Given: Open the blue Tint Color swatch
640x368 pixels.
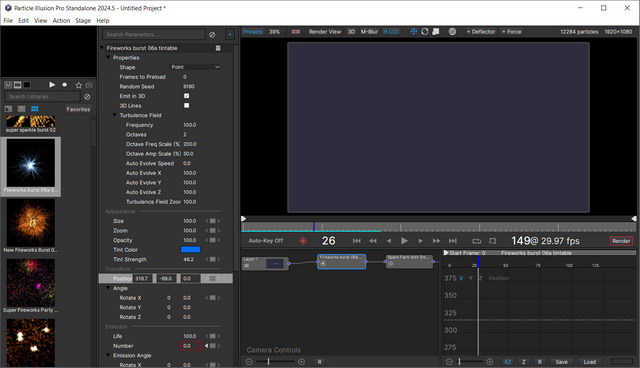Looking at the screenshot, I should (191, 250).
